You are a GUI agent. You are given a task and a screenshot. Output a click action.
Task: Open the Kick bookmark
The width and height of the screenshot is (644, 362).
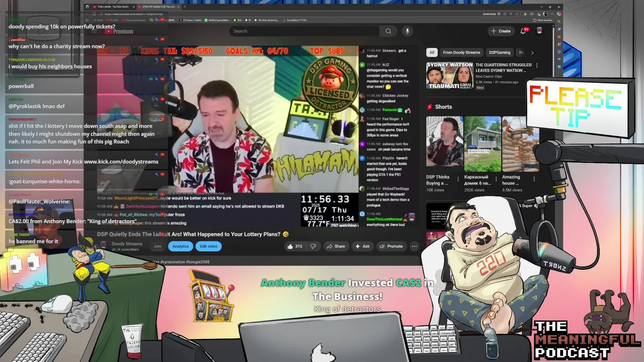click(x=238, y=20)
